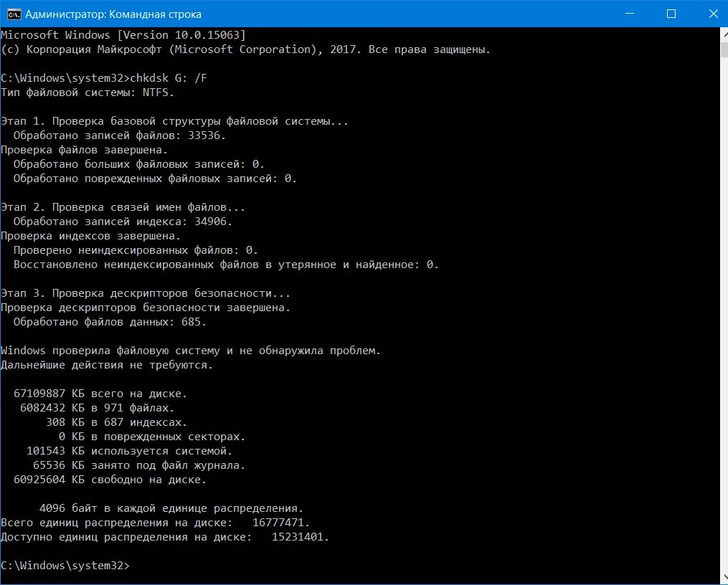Screen dimensions: 728x585
Task: Click the 'Этап 1. Проверка базовой структуры' line
Action: point(174,121)
